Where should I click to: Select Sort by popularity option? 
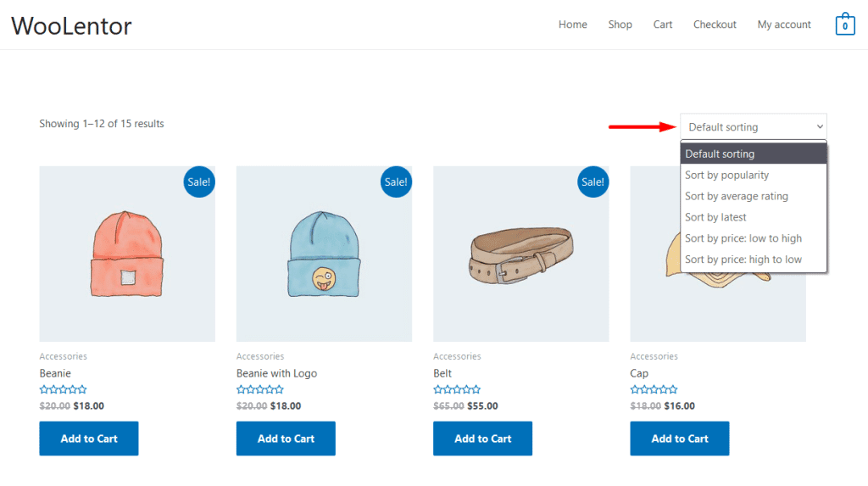click(x=726, y=176)
